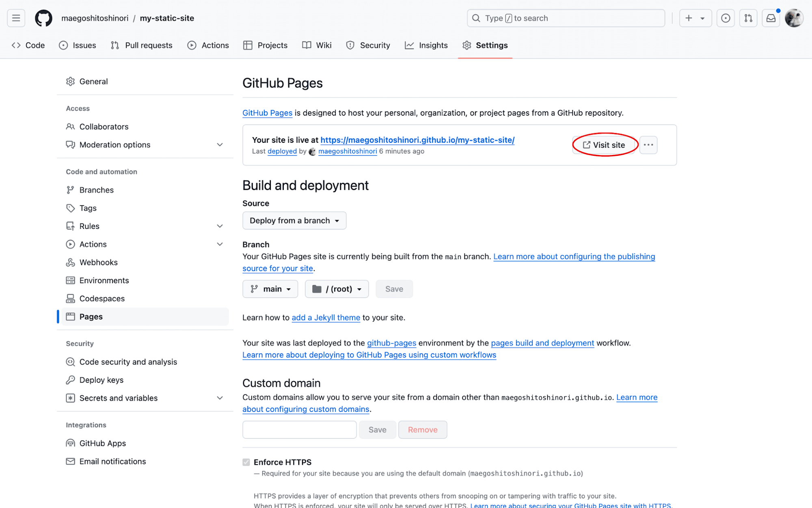Focus the Type / to search box
The image size is (812, 508).
click(x=566, y=18)
